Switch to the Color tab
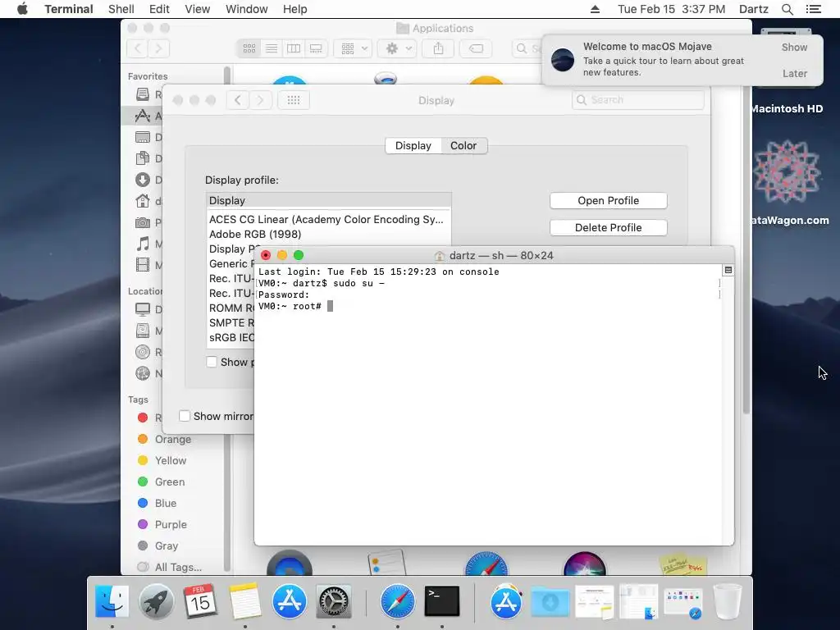 (463, 146)
